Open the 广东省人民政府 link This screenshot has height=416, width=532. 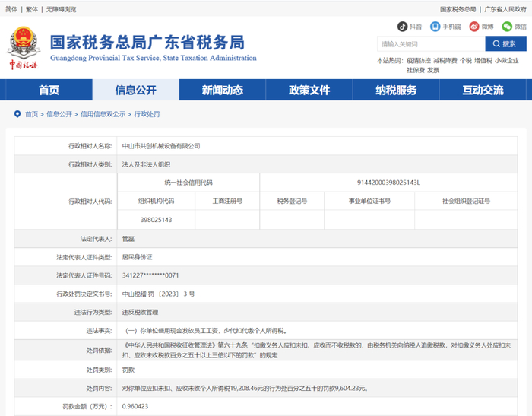point(505,10)
